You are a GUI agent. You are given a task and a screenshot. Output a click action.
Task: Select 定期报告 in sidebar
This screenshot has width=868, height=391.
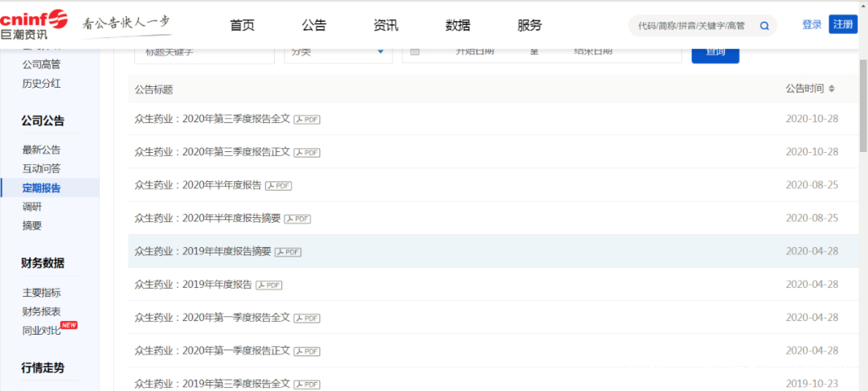(42, 187)
